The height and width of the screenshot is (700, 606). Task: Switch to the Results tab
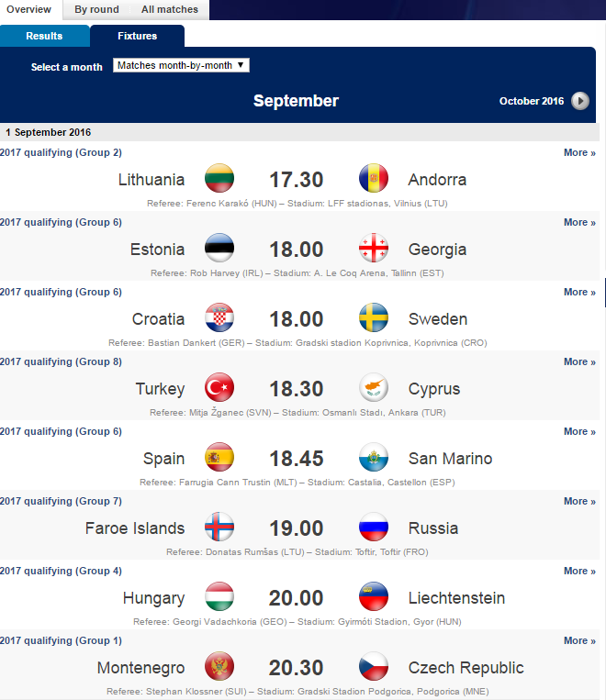(44, 37)
